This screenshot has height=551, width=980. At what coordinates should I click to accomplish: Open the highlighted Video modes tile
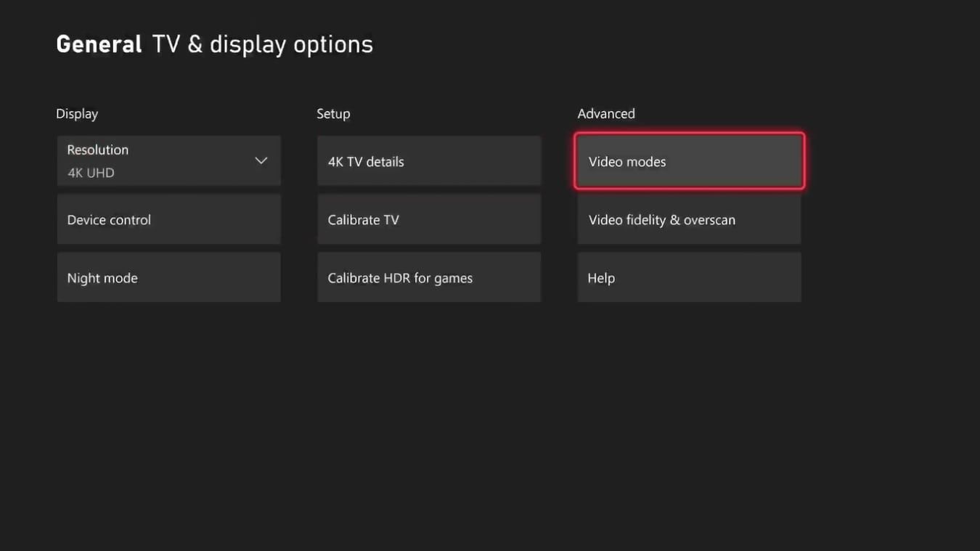[x=689, y=161]
